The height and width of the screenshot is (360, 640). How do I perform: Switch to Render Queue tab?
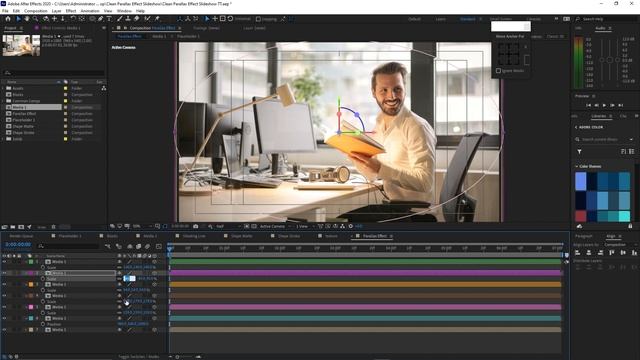point(21,236)
